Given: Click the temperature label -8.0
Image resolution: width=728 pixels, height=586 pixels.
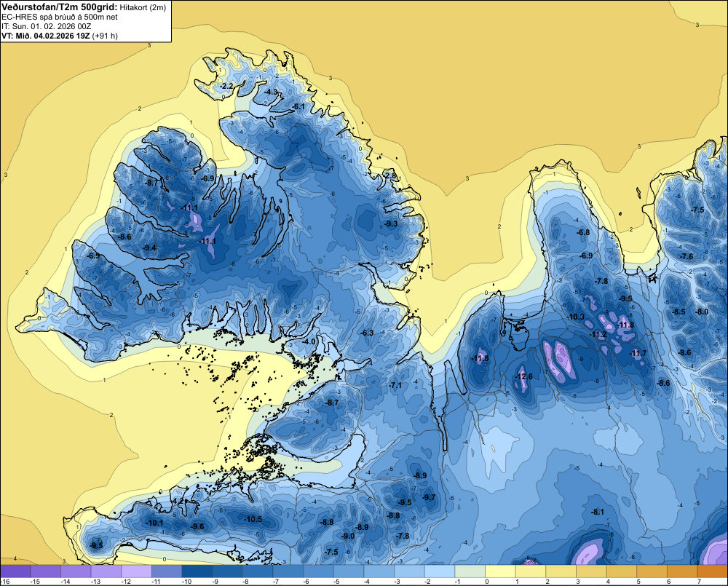Looking at the screenshot, I should point(702,312).
